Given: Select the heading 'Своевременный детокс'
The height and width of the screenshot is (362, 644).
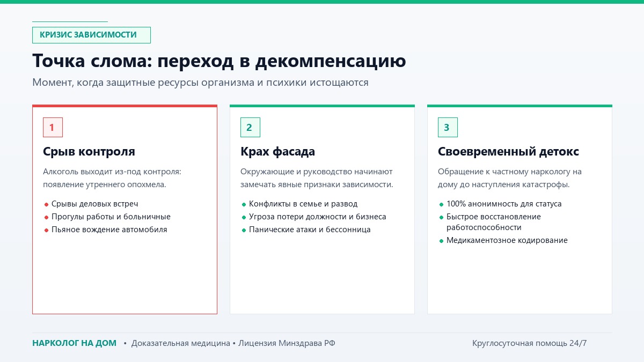Looking at the screenshot, I should pyautogui.click(x=508, y=152).
